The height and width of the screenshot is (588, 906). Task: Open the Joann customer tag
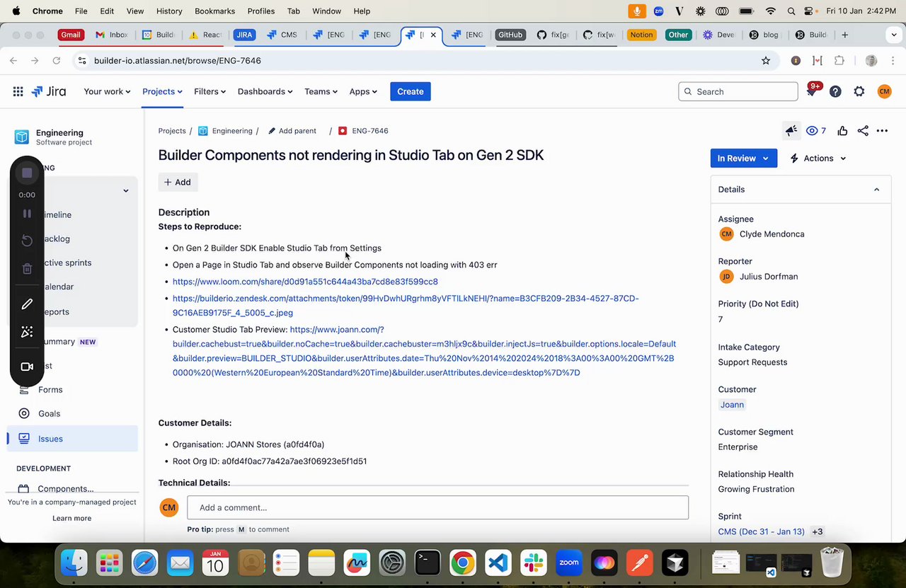tap(732, 405)
